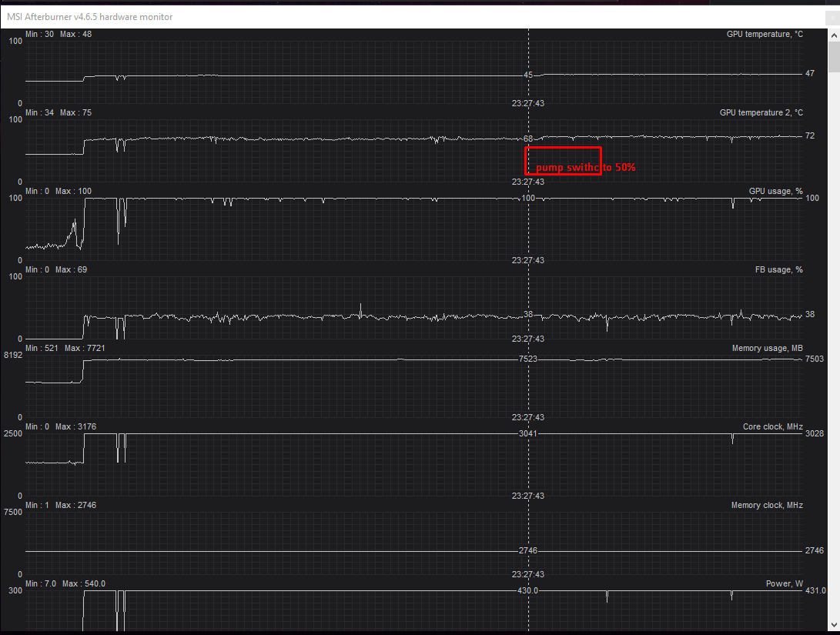Image resolution: width=840 pixels, height=635 pixels.
Task: Click current GPU temperature value 47
Action: coord(809,74)
